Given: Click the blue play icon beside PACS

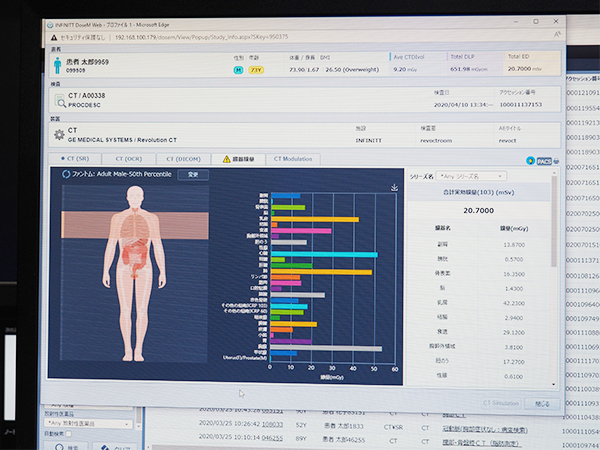Looking at the screenshot, I should 530,160.
